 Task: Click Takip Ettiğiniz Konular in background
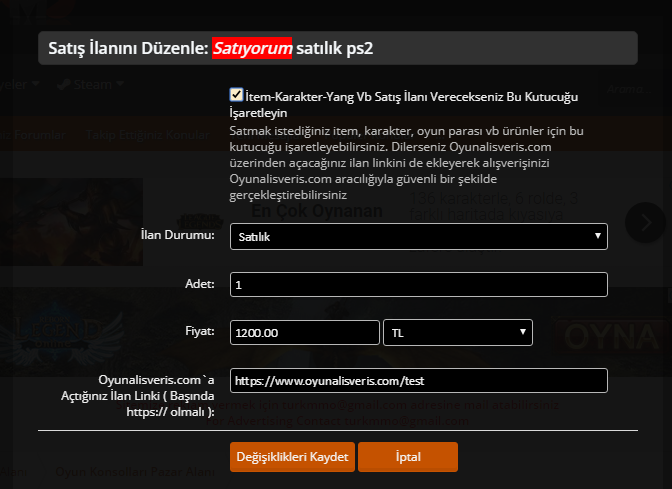pos(148,135)
